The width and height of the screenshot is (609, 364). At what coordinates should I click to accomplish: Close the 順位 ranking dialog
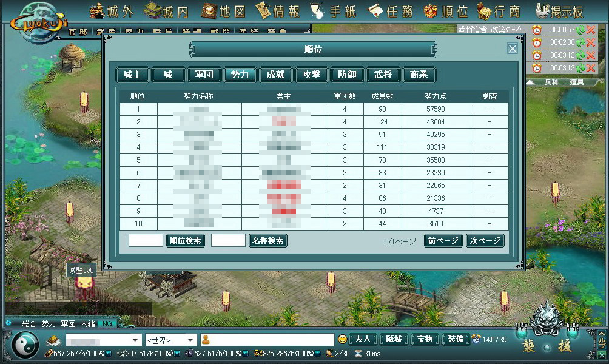pyautogui.click(x=513, y=49)
